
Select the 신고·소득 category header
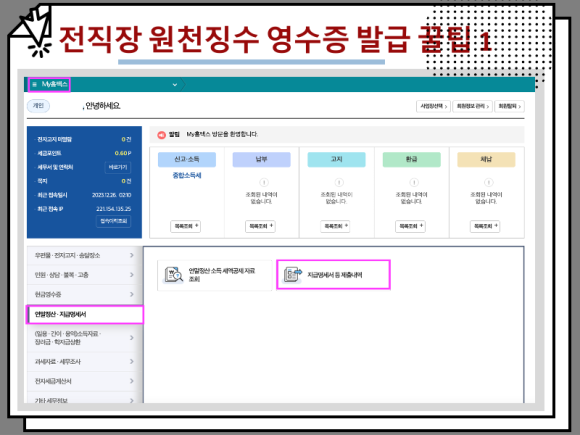click(187, 159)
